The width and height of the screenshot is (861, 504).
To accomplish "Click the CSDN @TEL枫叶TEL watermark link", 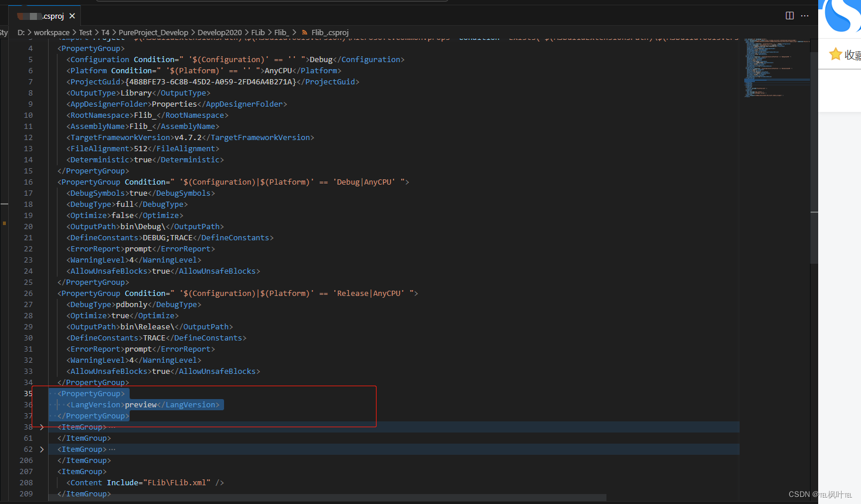I will click(x=817, y=494).
